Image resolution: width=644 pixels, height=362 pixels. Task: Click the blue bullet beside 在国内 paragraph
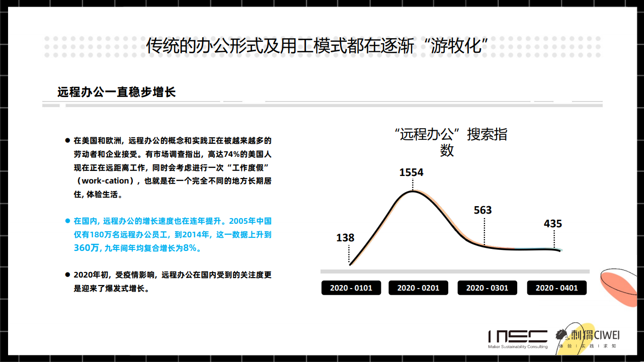pos(67,221)
